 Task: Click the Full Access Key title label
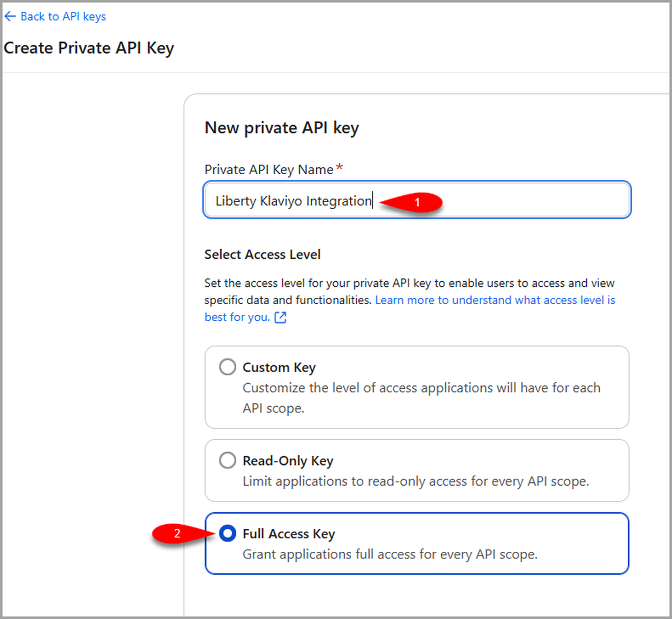(288, 534)
